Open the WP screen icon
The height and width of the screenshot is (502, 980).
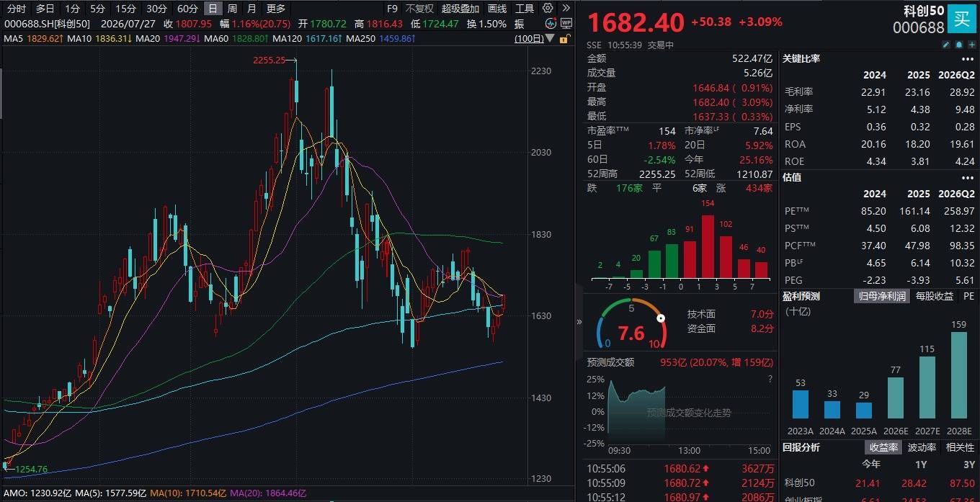566,23
